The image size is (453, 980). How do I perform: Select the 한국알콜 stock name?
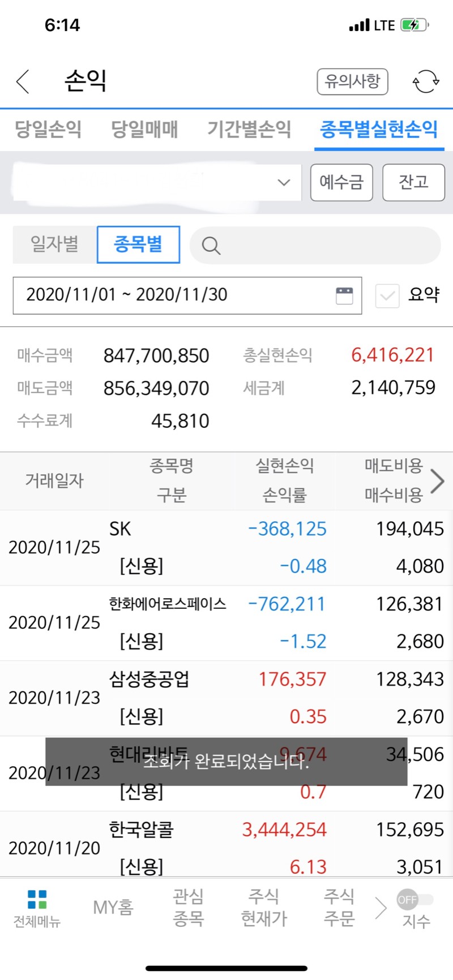click(142, 829)
